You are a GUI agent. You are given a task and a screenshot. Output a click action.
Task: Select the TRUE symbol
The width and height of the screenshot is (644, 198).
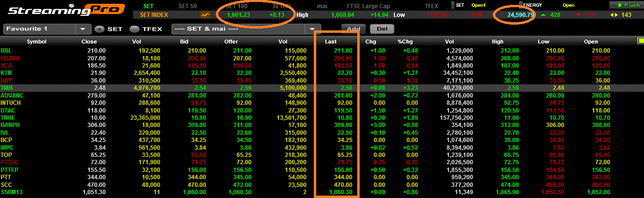[8, 118]
